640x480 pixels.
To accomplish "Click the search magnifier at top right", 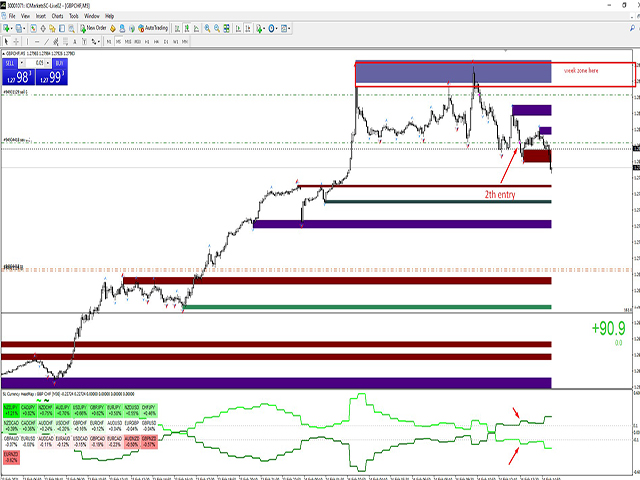I will 632,28.
